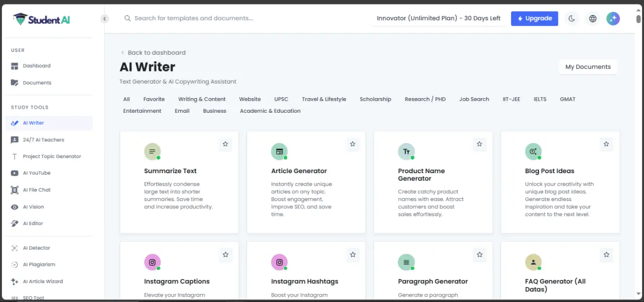Select the Writing & Content category
This screenshot has height=302, width=644.
point(202,99)
